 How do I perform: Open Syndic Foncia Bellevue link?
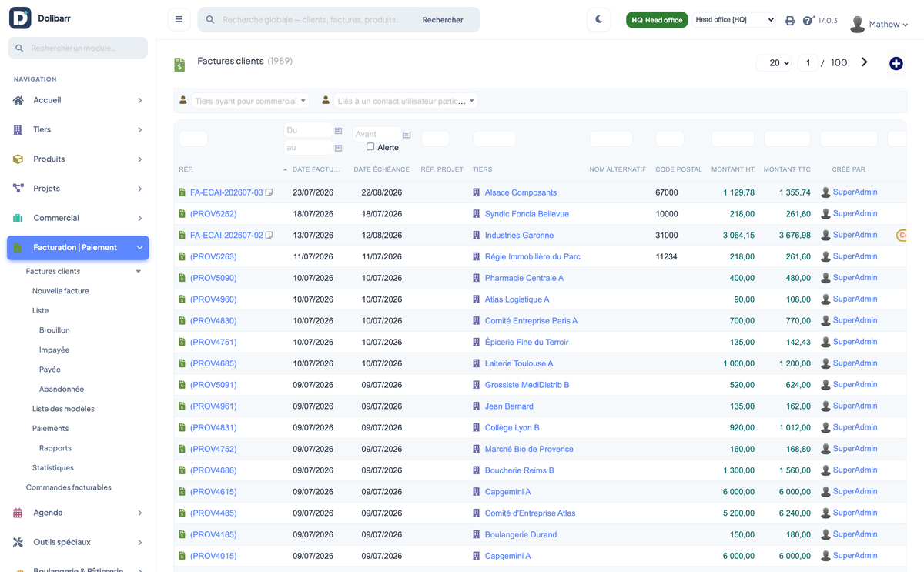(x=527, y=214)
